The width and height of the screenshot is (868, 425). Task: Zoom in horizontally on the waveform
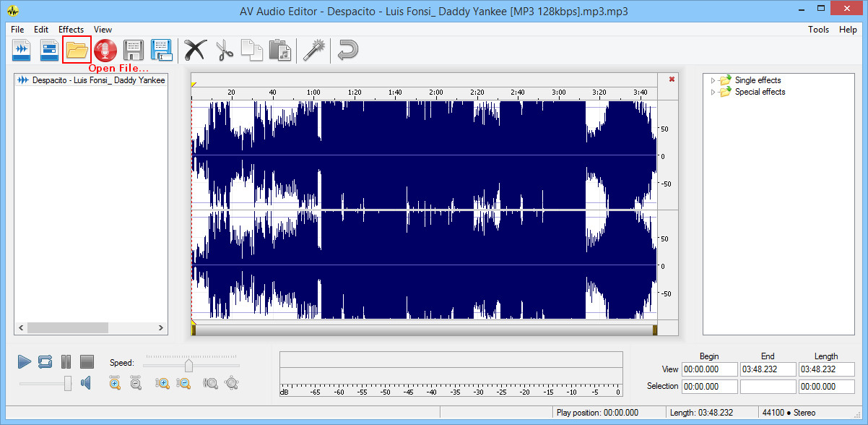[114, 383]
